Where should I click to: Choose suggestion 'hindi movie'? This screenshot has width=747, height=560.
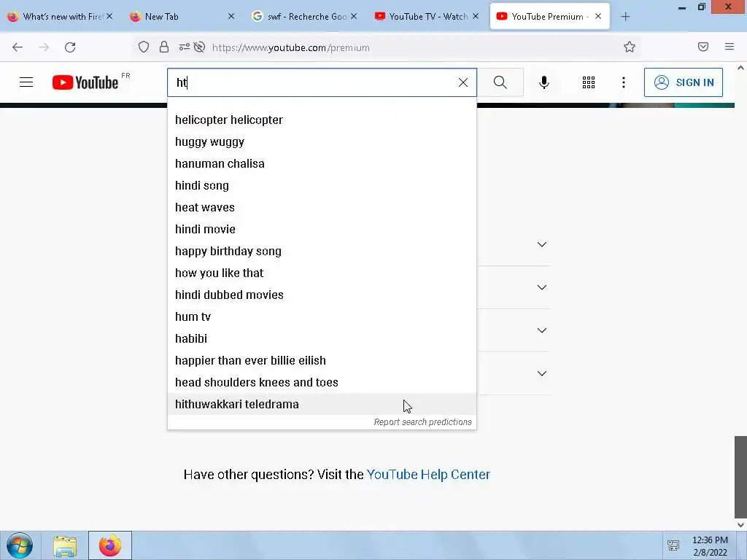(322, 230)
